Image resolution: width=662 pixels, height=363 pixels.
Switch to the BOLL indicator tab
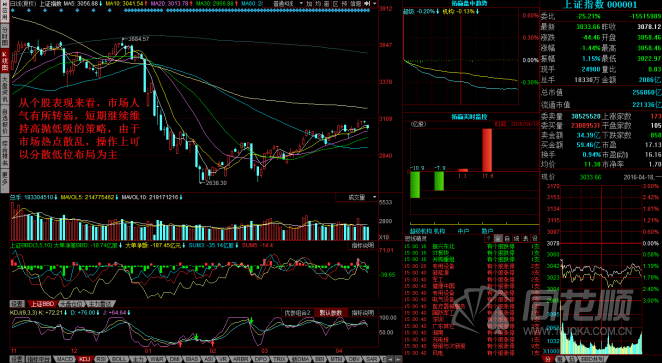tap(119, 359)
